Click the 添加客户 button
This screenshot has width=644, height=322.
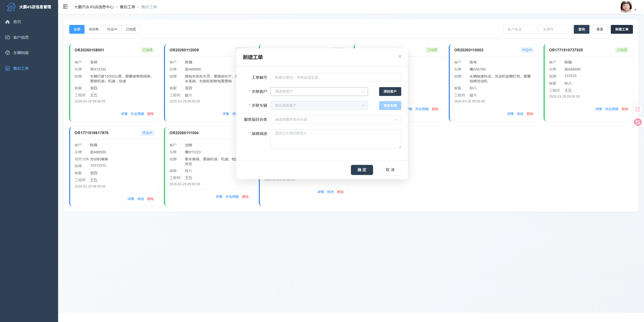390,91
